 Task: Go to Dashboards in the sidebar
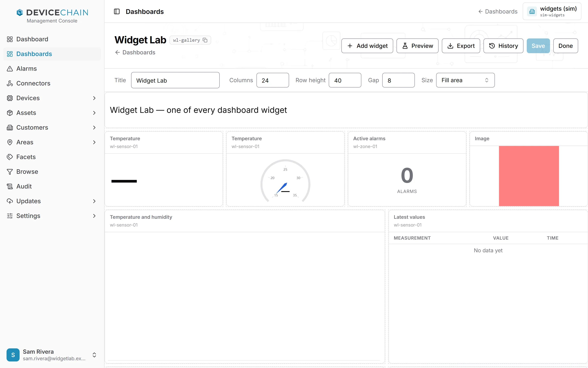[52, 54]
